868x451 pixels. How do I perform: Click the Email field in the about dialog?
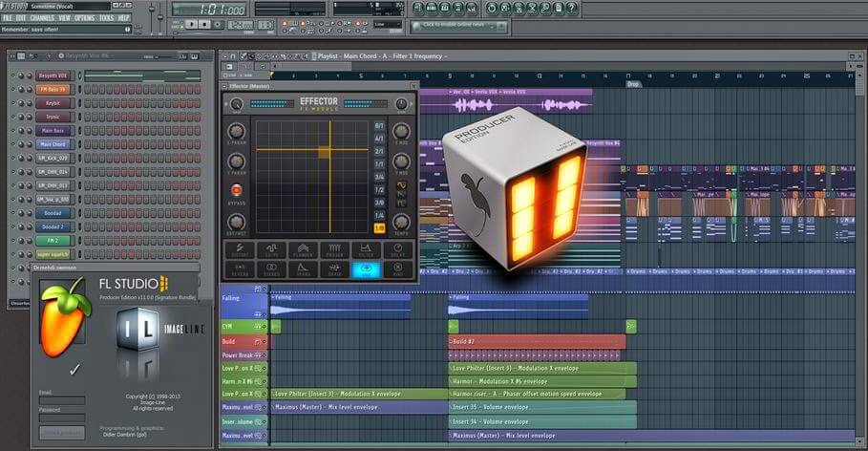62,400
